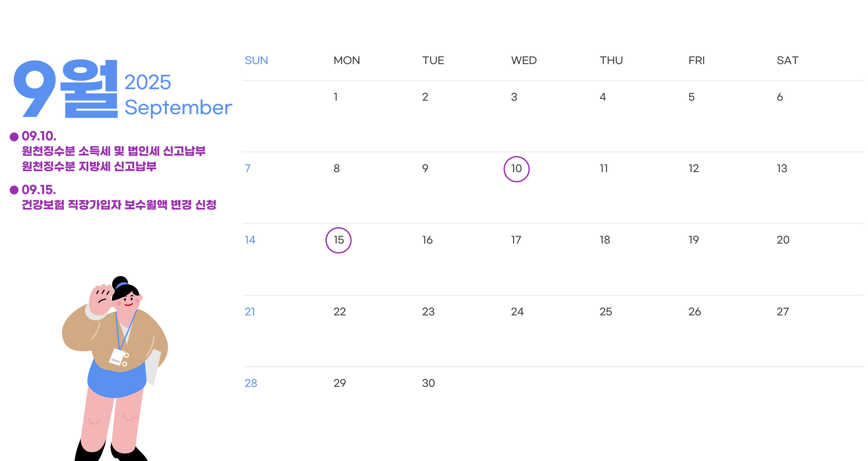Click the purple bullet beside 09.10.

click(x=14, y=137)
